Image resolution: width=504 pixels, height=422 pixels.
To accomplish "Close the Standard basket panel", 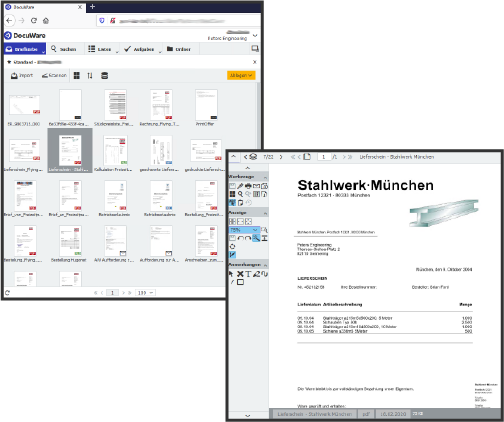I will point(255,62).
